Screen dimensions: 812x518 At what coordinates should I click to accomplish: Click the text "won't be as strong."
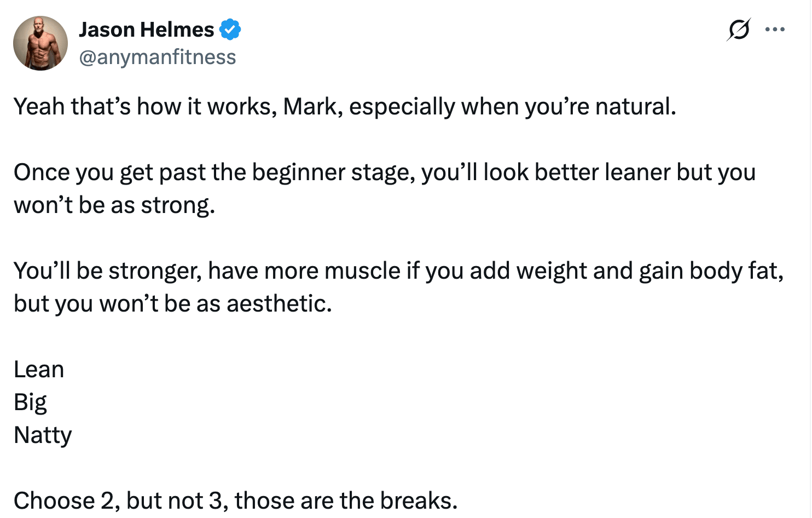click(x=114, y=205)
